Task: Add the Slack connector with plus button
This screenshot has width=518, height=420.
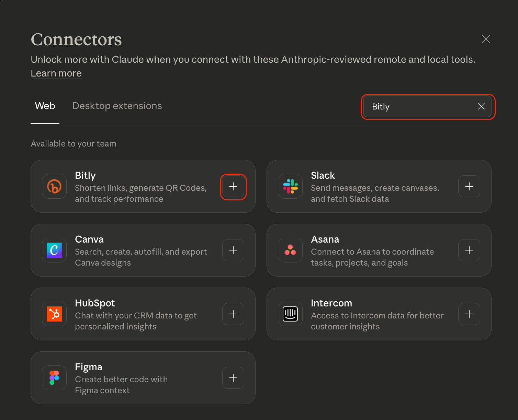Action: point(469,186)
